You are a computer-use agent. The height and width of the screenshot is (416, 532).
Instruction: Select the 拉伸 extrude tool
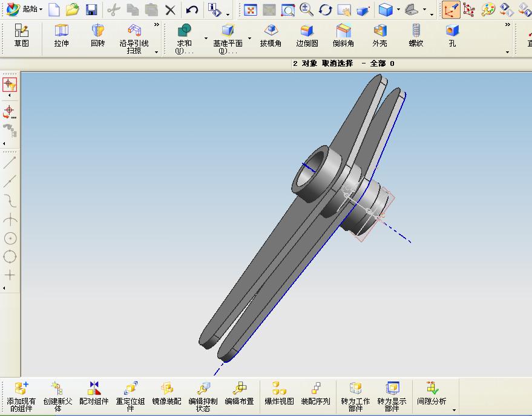click(x=61, y=35)
